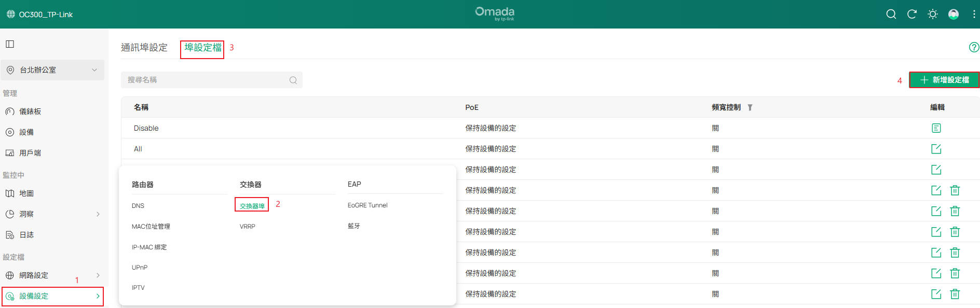The height and width of the screenshot is (308, 980).
Task: Click the search magnifier icon in the top bar
Action: tap(891, 15)
